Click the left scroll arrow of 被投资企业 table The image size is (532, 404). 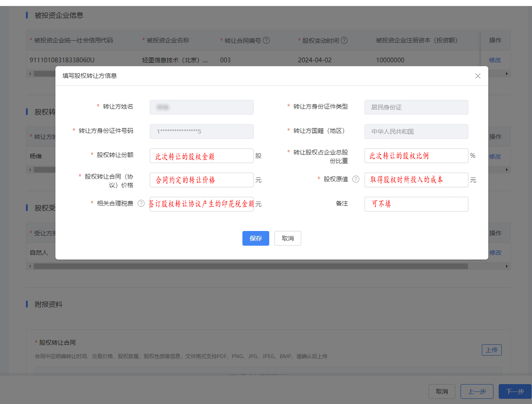click(30, 74)
